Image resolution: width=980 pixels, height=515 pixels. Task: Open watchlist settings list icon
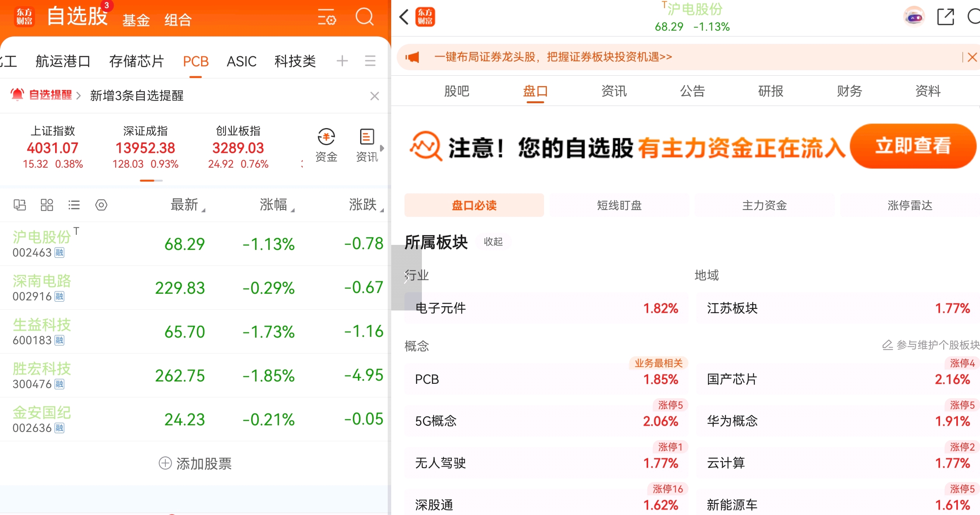coord(327,17)
